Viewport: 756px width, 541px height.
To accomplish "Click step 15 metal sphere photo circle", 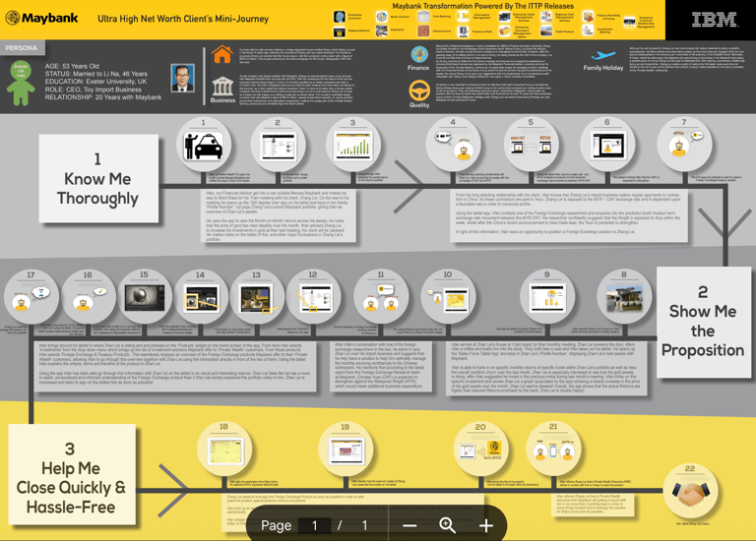I will pyautogui.click(x=144, y=296).
